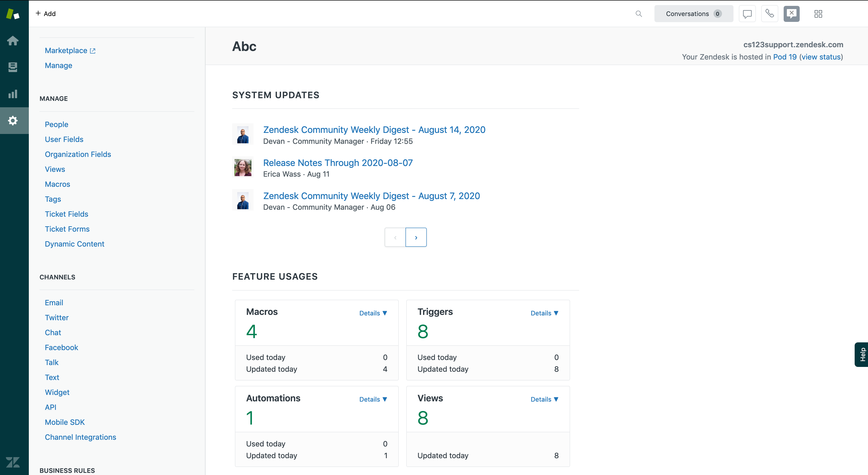Open the Zendesk products grid icon

point(818,14)
